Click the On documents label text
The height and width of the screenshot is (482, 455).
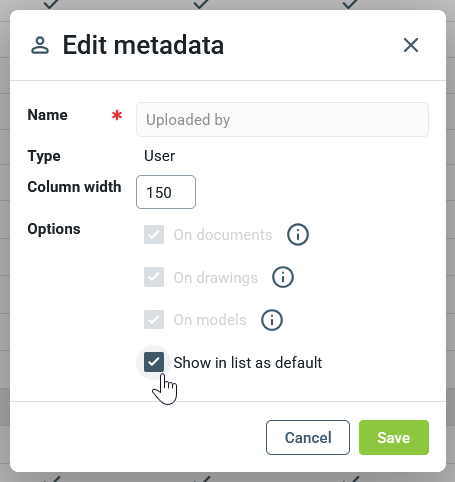[x=223, y=235]
